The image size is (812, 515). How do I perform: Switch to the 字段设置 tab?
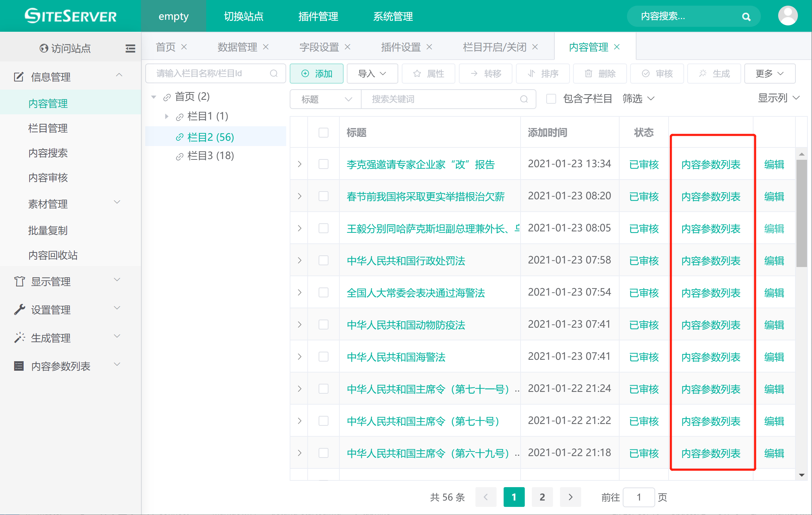coord(319,47)
